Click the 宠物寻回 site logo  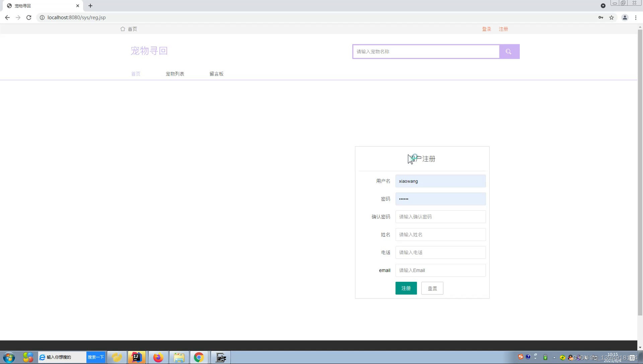click(149, 51)
